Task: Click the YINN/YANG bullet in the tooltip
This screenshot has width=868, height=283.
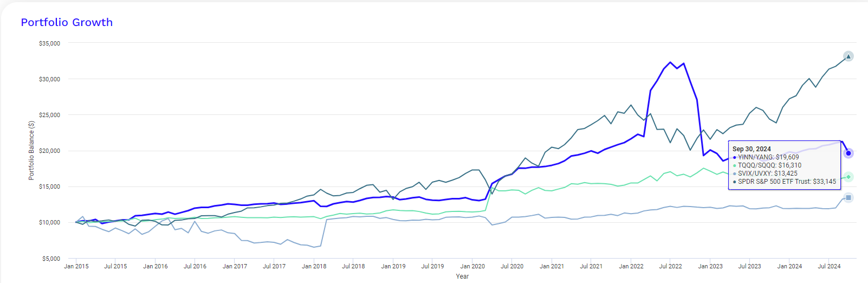Action: (735, 157)
